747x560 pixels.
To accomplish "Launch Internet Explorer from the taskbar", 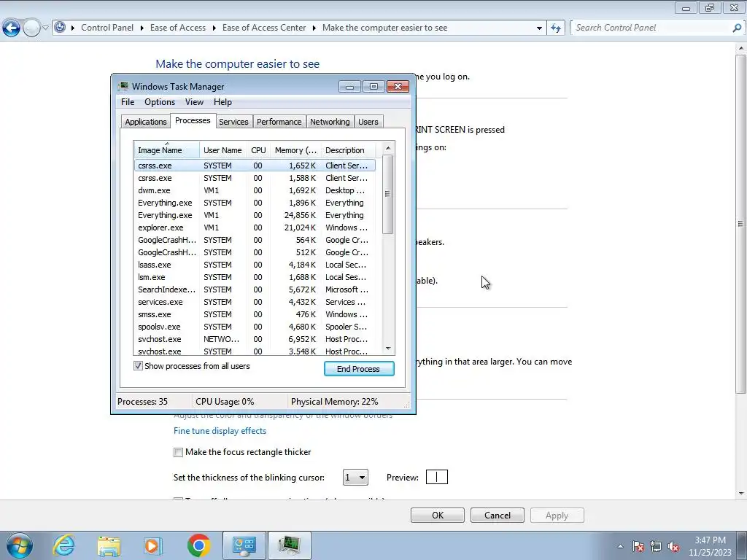I will [64, 545].
